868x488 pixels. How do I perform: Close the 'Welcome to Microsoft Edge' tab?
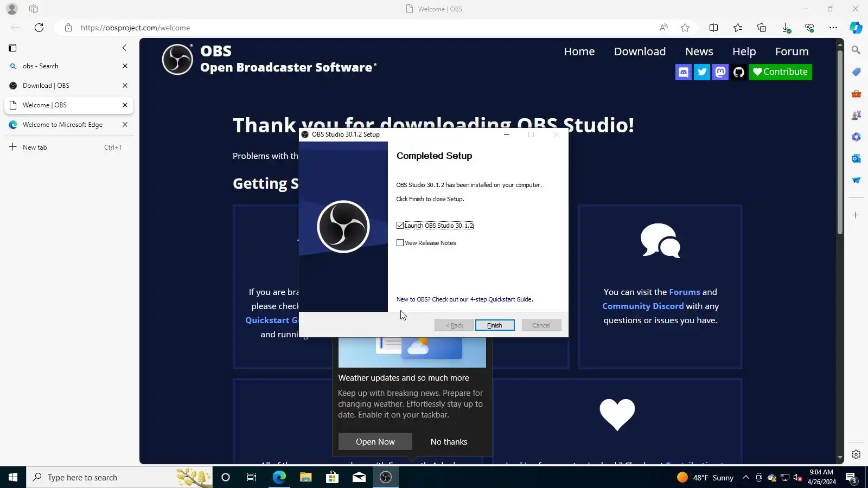click(125, 125)
